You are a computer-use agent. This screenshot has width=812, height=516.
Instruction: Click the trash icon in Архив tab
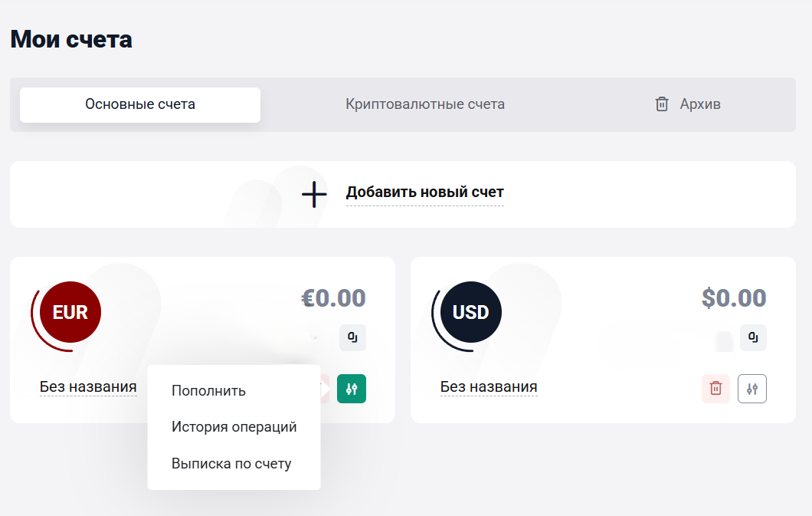662,104
